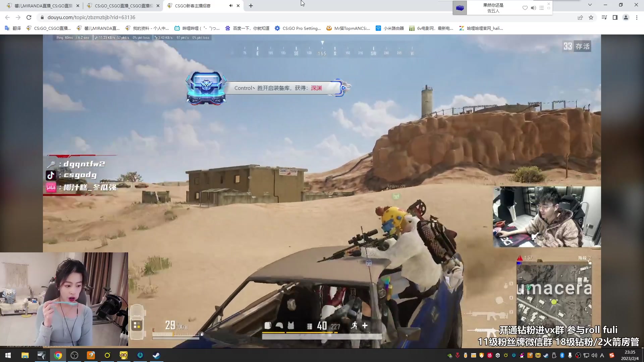Image resolution: width=644 pixels, height=362 pixels.
Task: Open the music widget playlist
Action: [x=541, y=8]
